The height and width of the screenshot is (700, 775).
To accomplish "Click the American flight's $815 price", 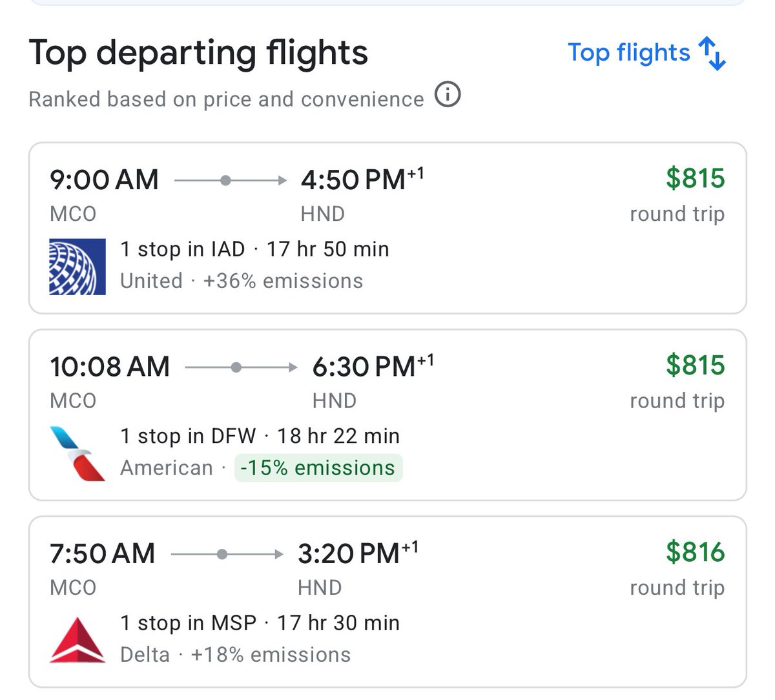I will pyautogui.click(x=695, y=365).
